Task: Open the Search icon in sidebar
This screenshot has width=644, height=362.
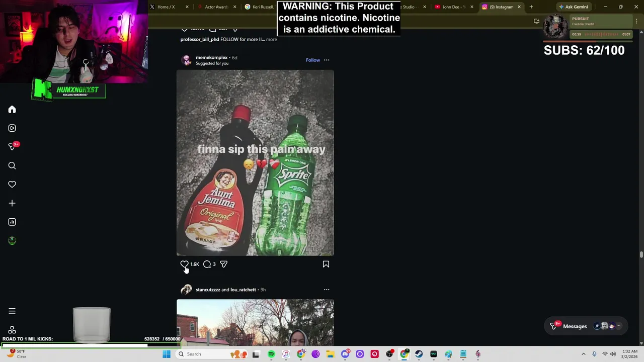Action: tap(12, 166)
